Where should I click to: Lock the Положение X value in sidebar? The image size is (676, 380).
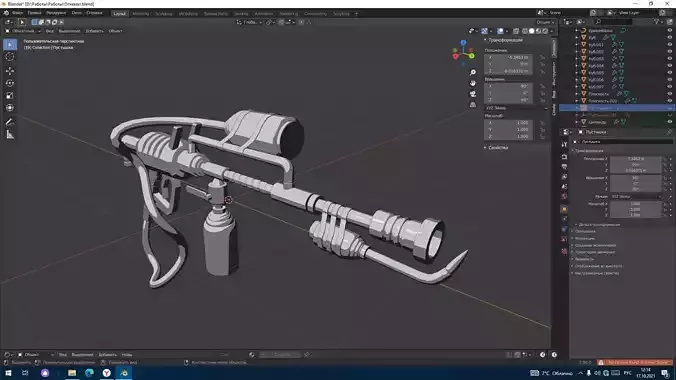pos(543,57)
